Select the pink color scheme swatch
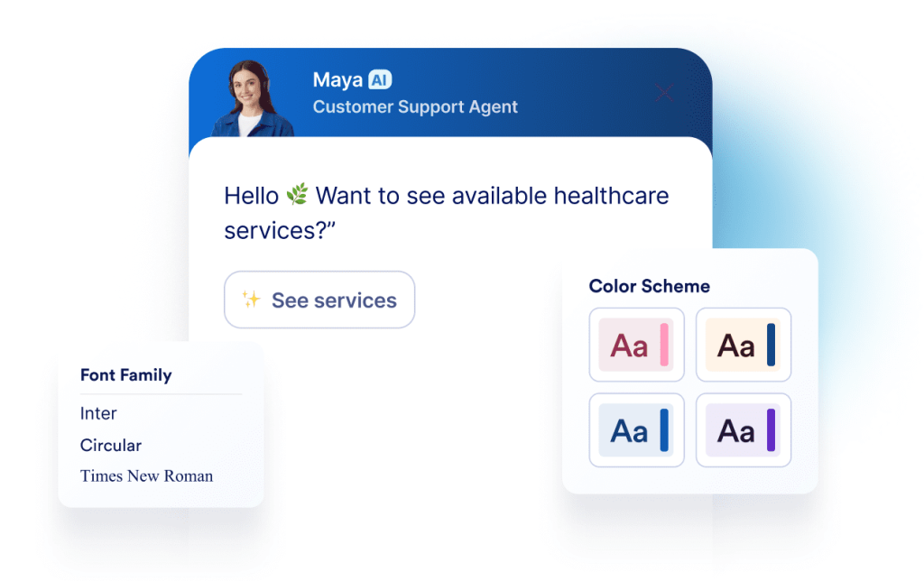The height and width of the screenshot is (581, 924). pyautogui.click(x=637, y=345)
